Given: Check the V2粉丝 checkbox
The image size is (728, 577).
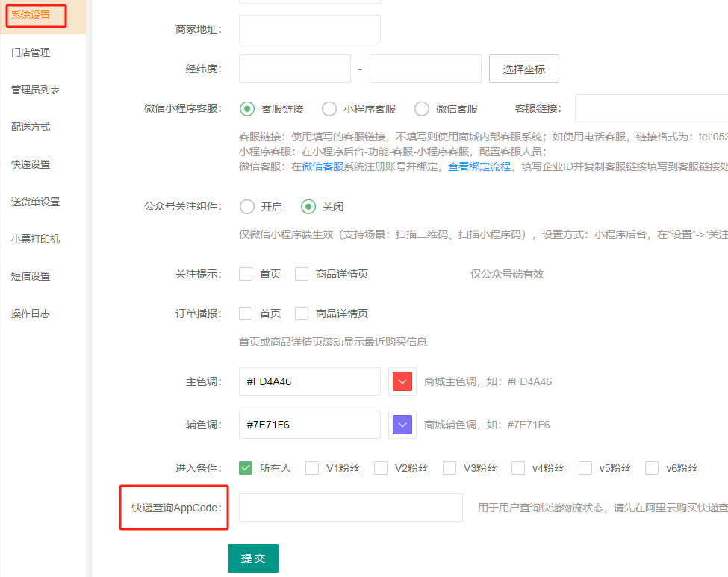Looking at the screenshot, I should pos(381,468).
